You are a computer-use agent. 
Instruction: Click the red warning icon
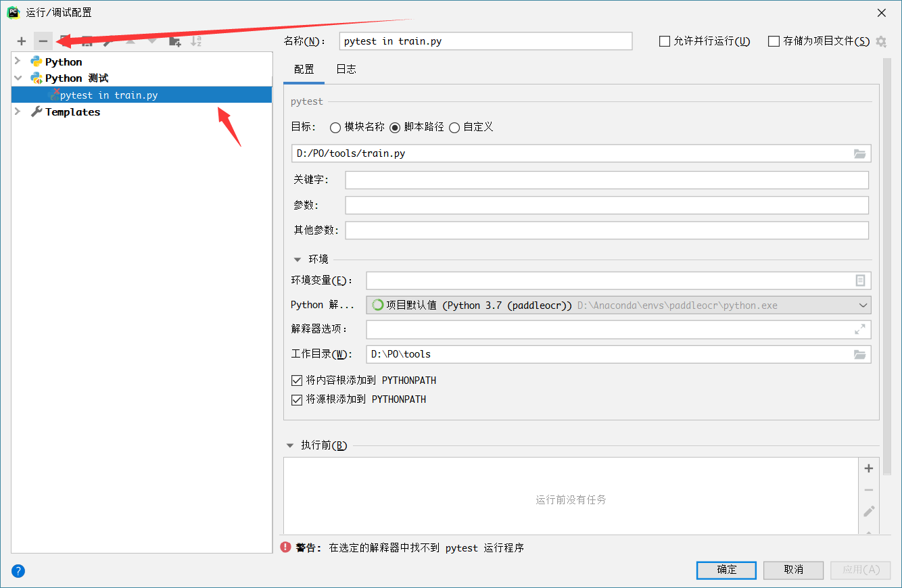(x=286, y=547)
